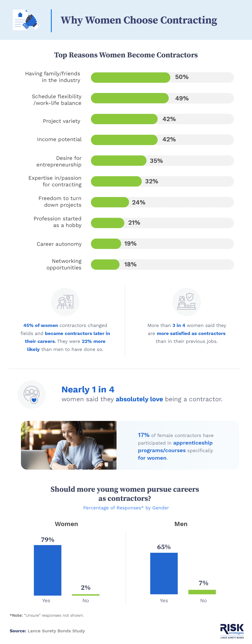Click 'Percentage of Responses* by Gender' subtitle
Image resolution: width=252 pixels, height=644 pixels.
pos(126,508)
